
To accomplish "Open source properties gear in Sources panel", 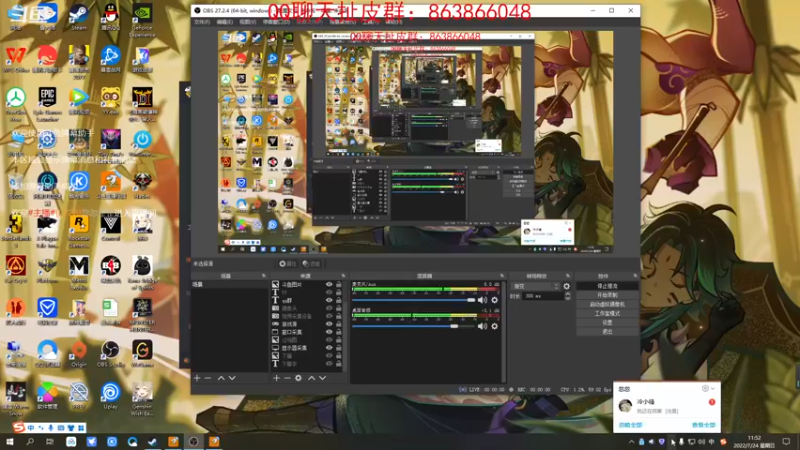I will [298, 378].
